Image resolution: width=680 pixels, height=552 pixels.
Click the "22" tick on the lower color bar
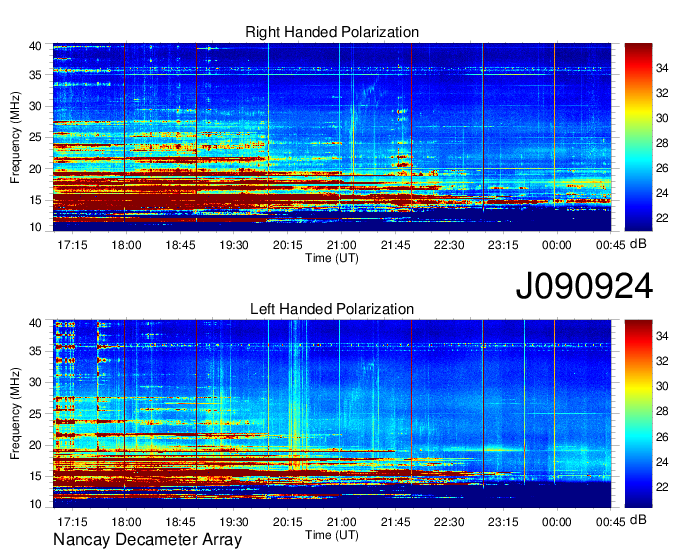coord(662,487)
